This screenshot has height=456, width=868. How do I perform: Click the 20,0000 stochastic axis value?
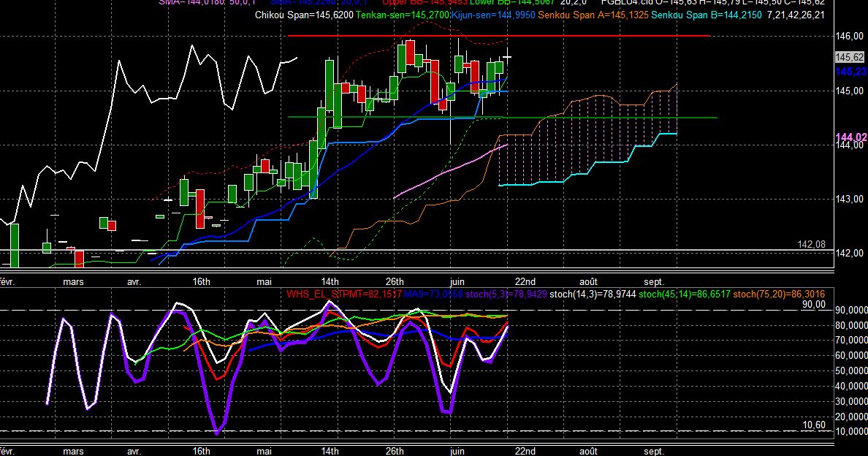coord(851,416)
